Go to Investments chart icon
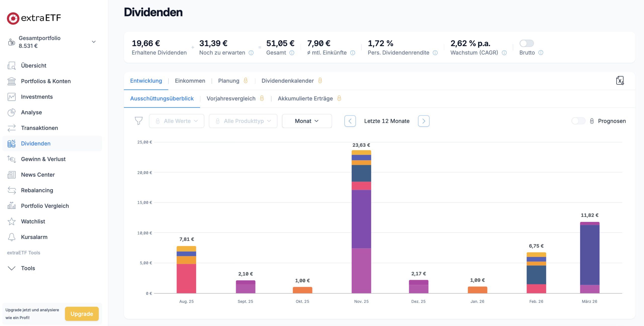 [x=12, y=97]
